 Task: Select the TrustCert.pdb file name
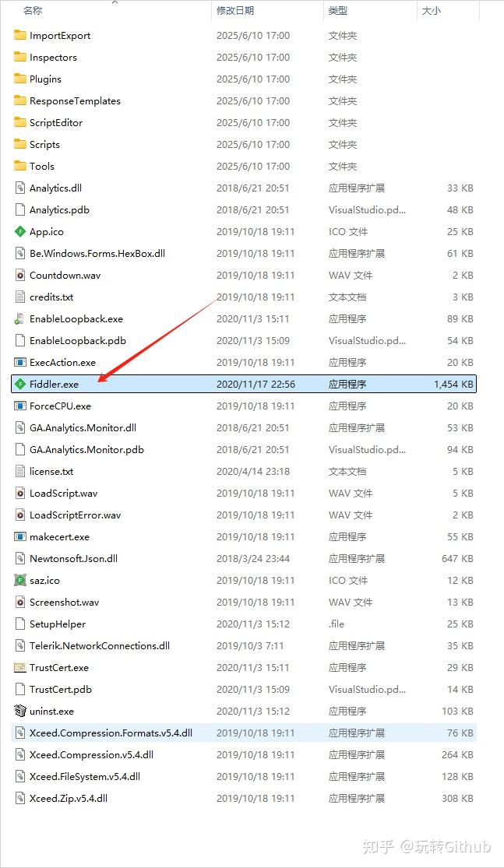[60, 689]
